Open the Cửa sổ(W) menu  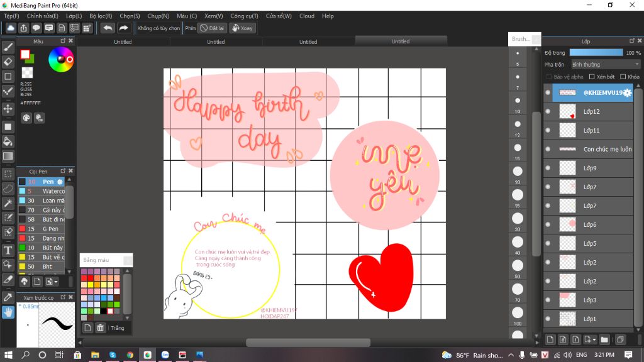(x=279, y=16)
